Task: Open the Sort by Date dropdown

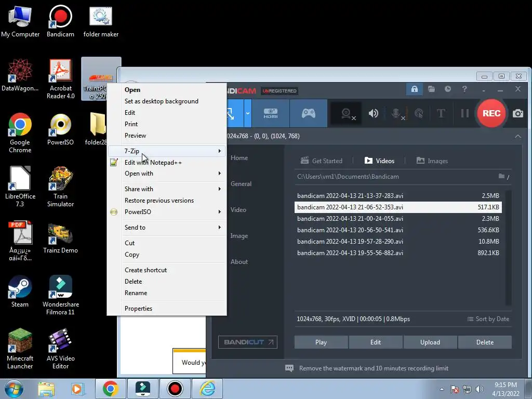Action: coord(488,319)
